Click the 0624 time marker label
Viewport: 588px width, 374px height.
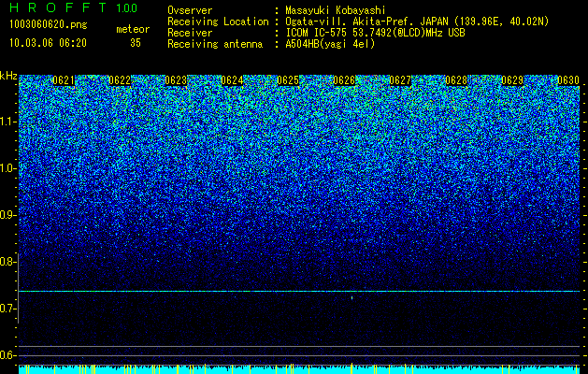click(x=232, y=80)
